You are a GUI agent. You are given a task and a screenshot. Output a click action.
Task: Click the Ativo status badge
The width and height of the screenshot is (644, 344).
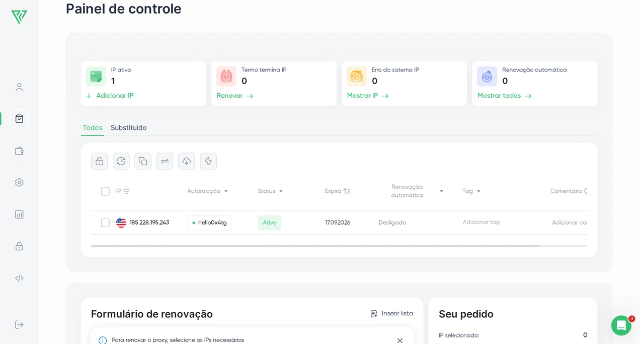pos(270,223)
